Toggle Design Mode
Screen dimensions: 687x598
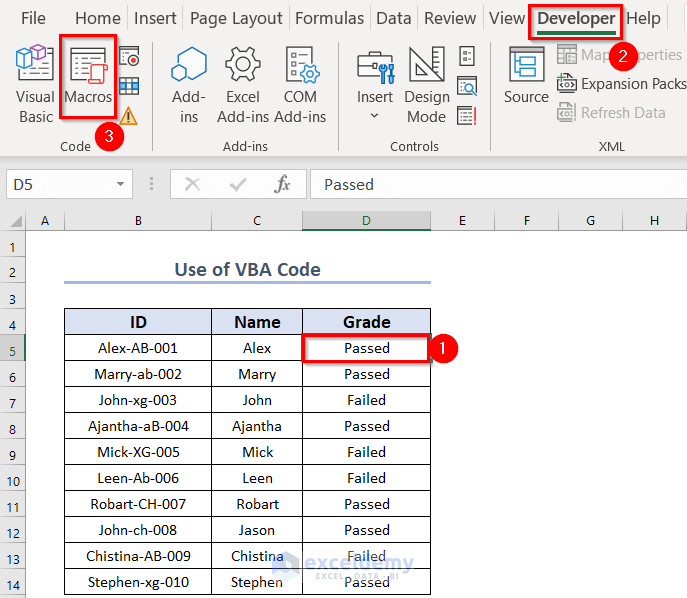[427, 85]
